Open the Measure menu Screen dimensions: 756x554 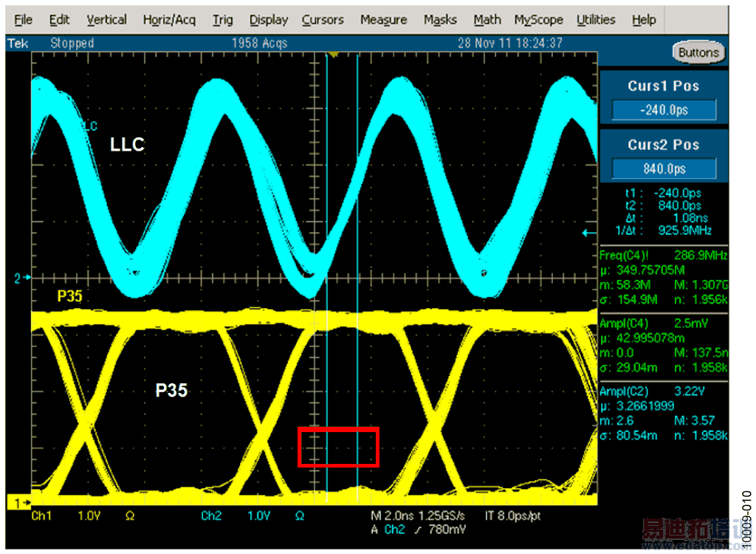383,20
